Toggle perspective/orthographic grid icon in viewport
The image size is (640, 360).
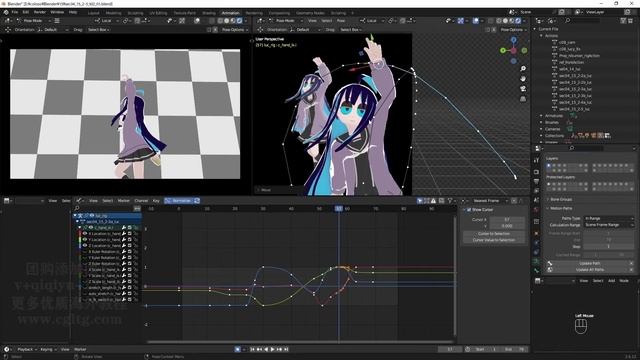[523, 99]
